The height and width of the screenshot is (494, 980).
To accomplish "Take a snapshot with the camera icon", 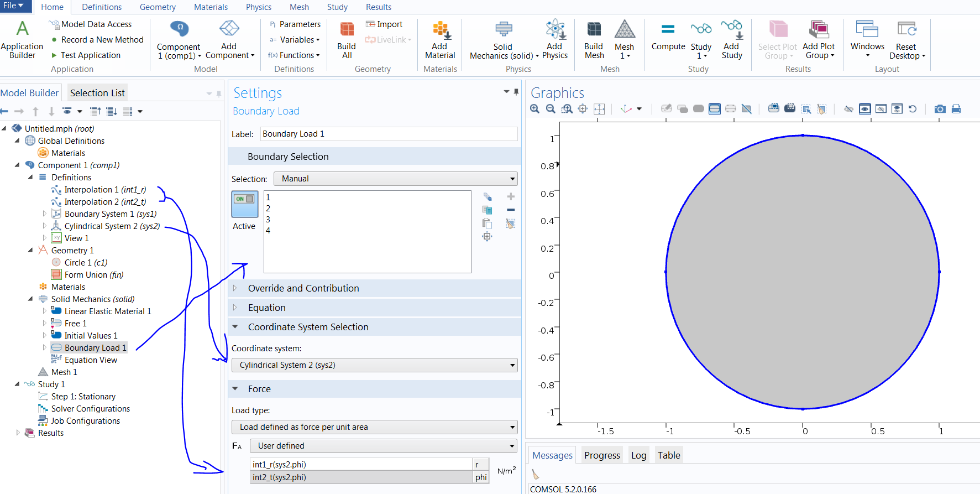I will pyautogui.click(x=940, y=109).
